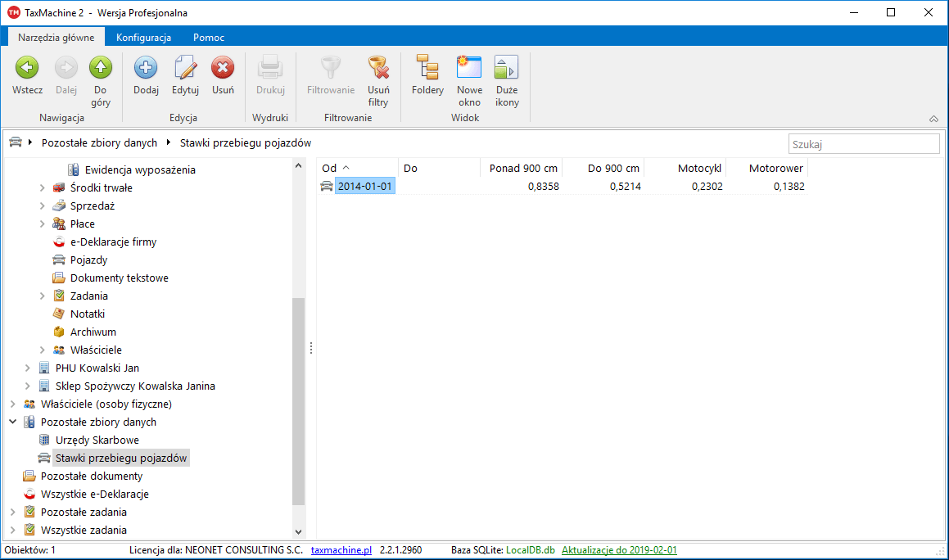The width and height of the screenshot is (949, 560).
Task: Open a new window with Nowe okno
Action: 469,68
